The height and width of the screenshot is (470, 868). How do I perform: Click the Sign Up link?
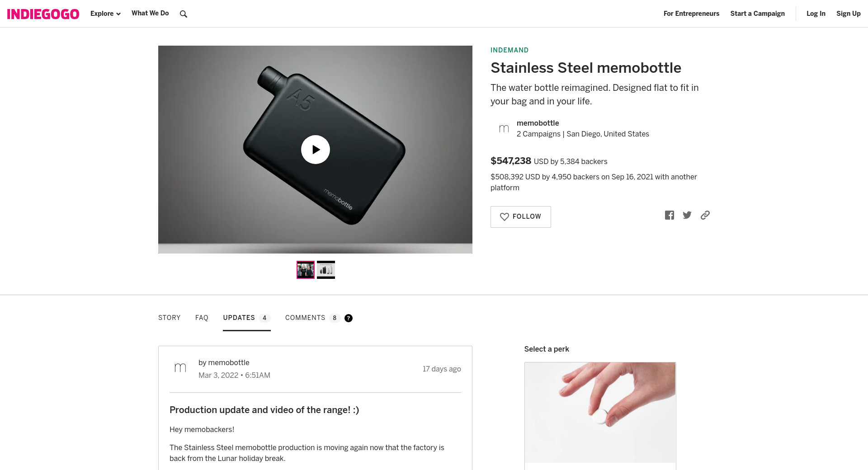pyautogui.click(x=848, y=14)
